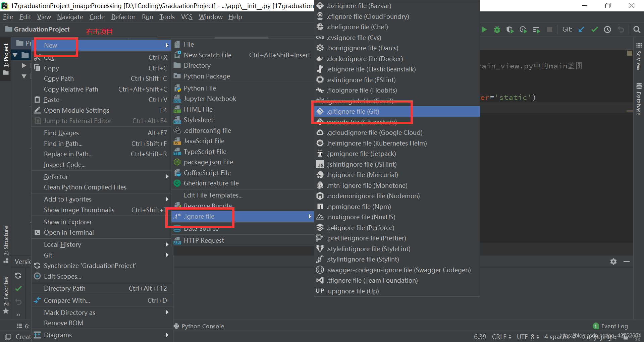Click the Search Everywhere magnifier icon
644x342 pixels.
click(x=637, y=30)
